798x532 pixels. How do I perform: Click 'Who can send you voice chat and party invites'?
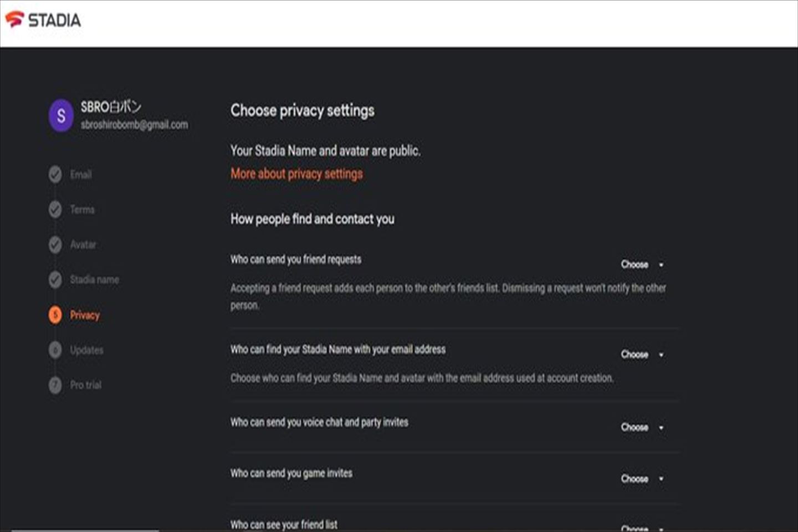click(319, 422)
